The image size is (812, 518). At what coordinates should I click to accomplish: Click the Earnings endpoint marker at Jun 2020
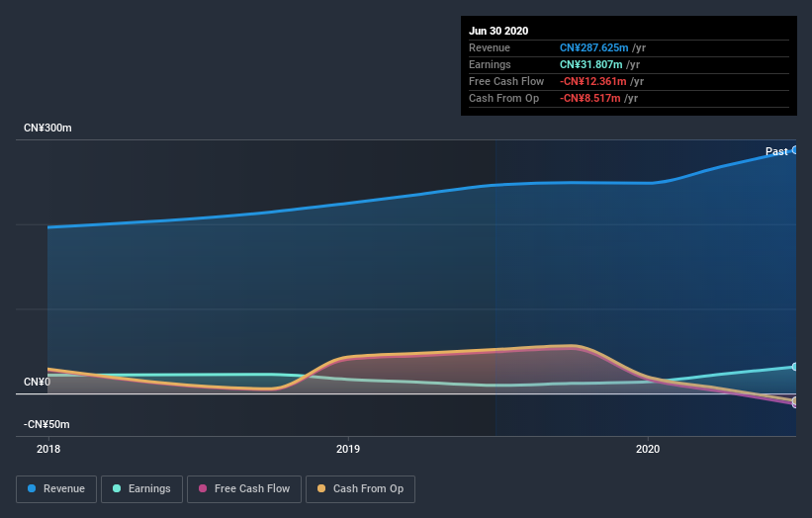click(795, 367)
